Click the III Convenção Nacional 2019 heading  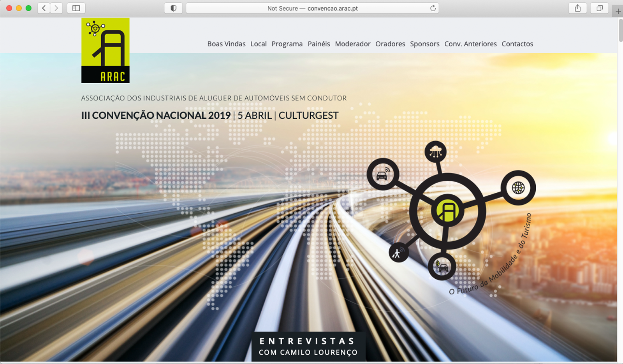point(156,116)
